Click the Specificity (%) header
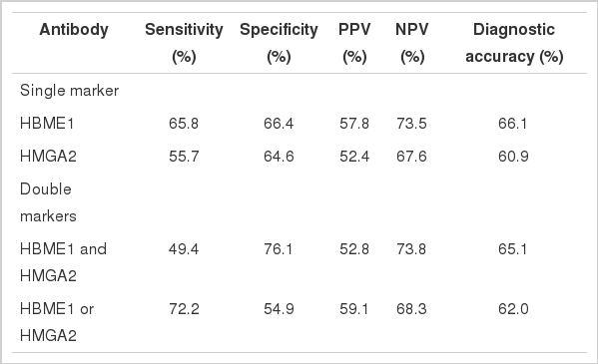Screen dimensions: 598x364 pos(279,43)
